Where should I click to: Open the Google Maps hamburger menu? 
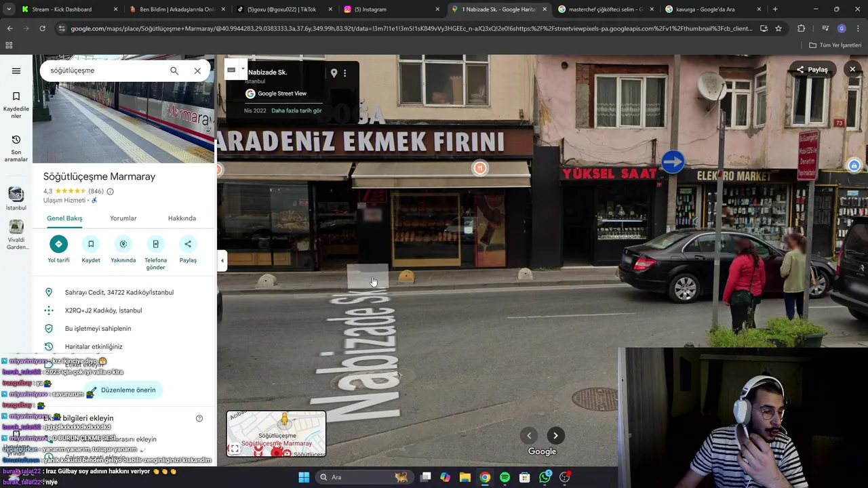[16, 70]
